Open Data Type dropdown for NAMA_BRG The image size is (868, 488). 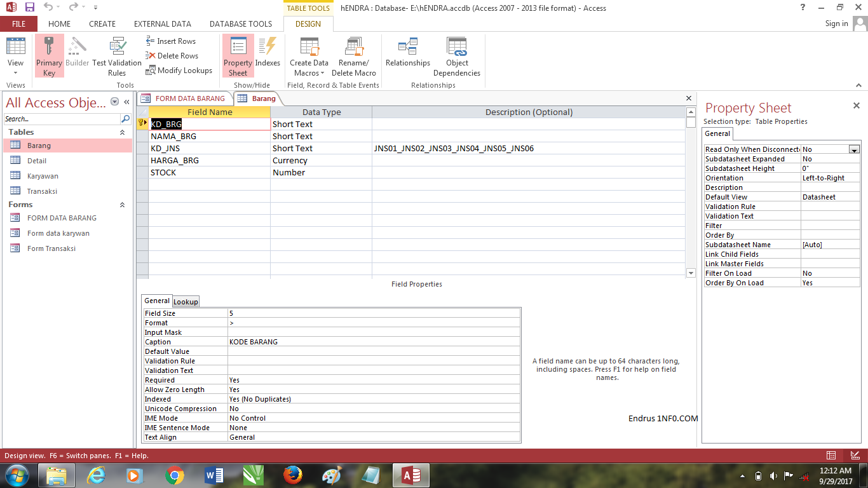tap(318, 136)
